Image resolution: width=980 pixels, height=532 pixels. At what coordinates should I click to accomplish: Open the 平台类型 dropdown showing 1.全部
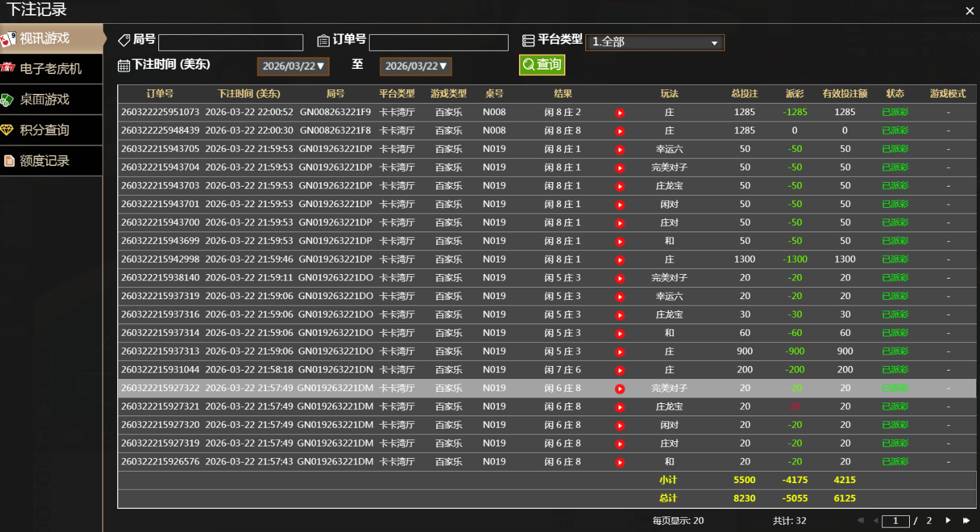pos(655,41)
